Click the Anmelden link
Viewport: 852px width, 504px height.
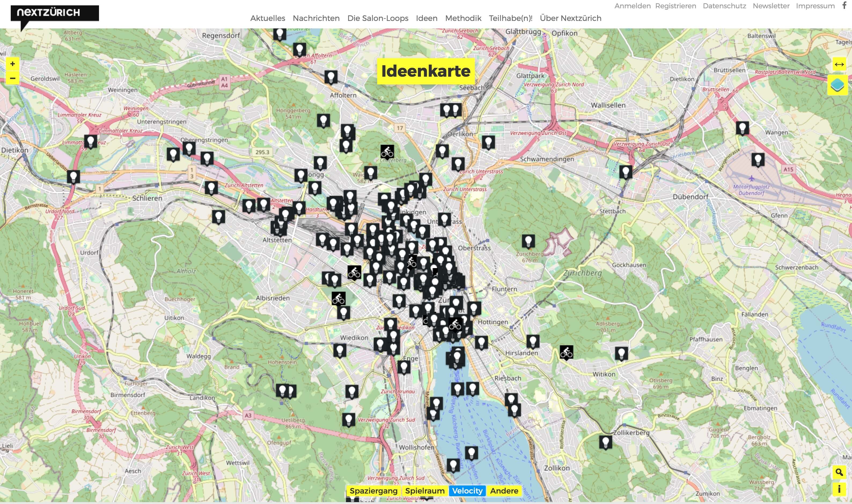(633, 5)
